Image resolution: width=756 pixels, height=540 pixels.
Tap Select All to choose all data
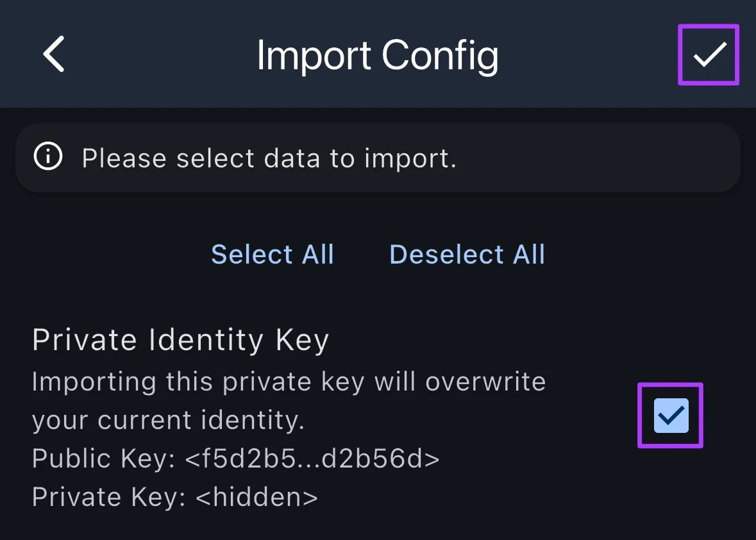tap(272, 254)
